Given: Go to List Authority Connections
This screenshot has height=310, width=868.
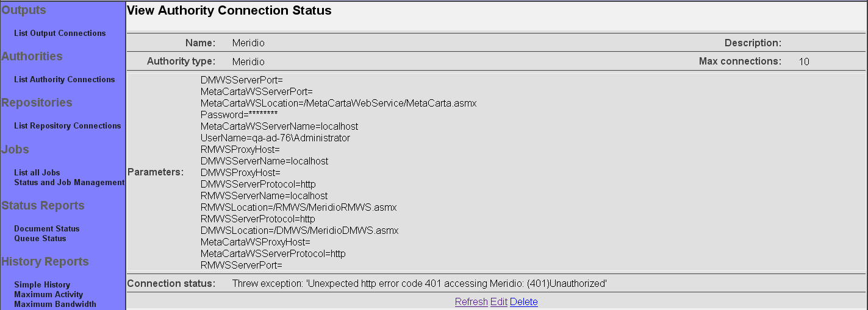Looking at the screenshot, I should pos(64,80).
